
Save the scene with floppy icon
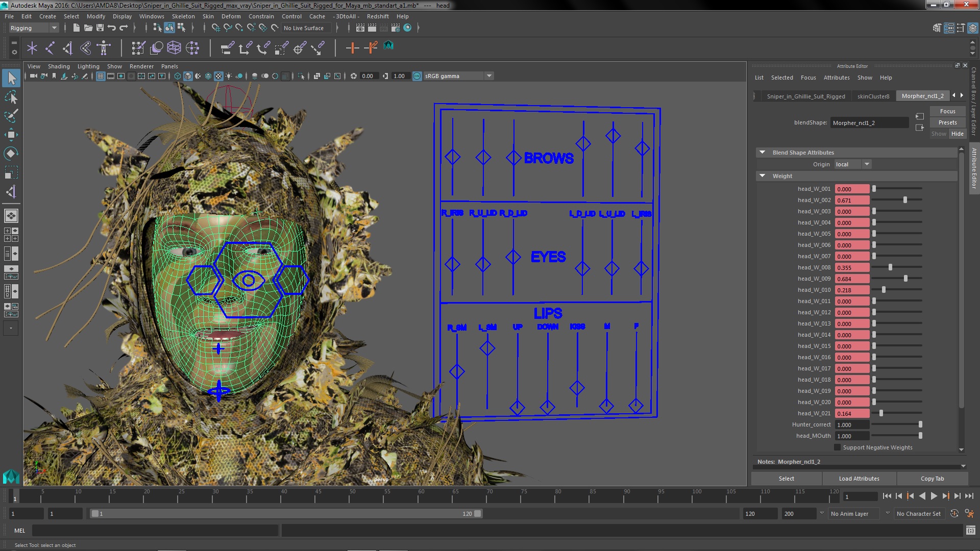(x=100, y=28)
